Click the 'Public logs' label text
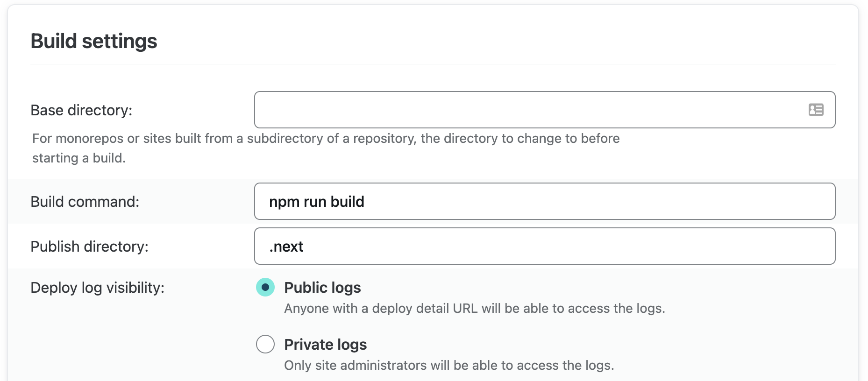This screenshot has height=381, width=868. [323, 288]
